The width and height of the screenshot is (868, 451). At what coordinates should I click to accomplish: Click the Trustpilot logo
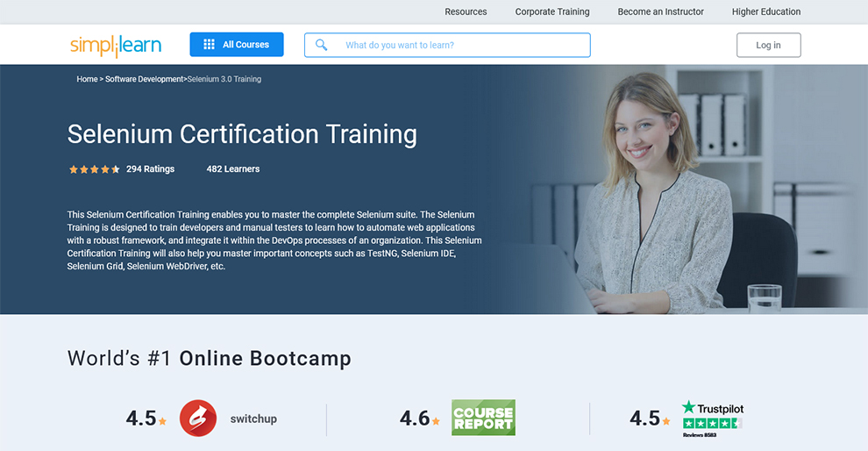[x=713, y=408]
